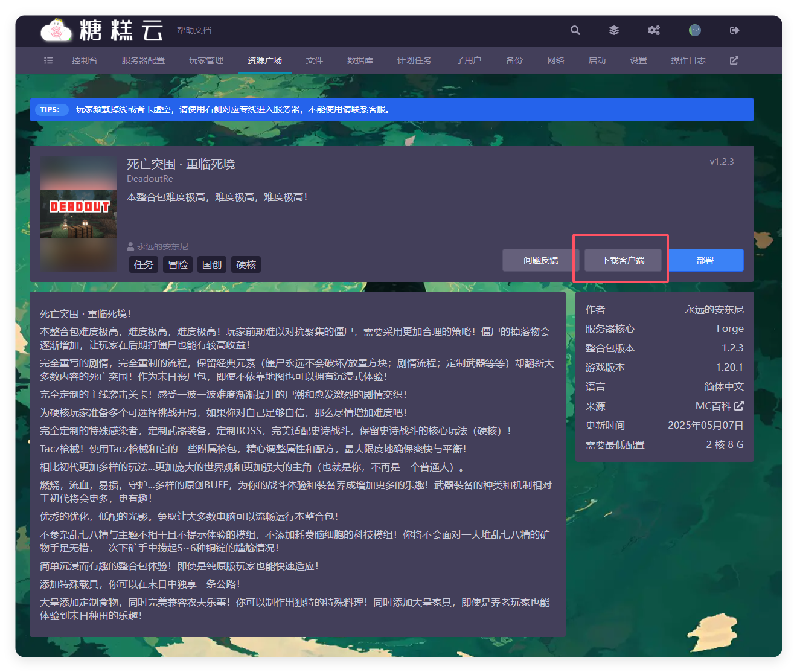The image size is (797, 672).
Task: Open the search magnifier icon
Action: 575,30
